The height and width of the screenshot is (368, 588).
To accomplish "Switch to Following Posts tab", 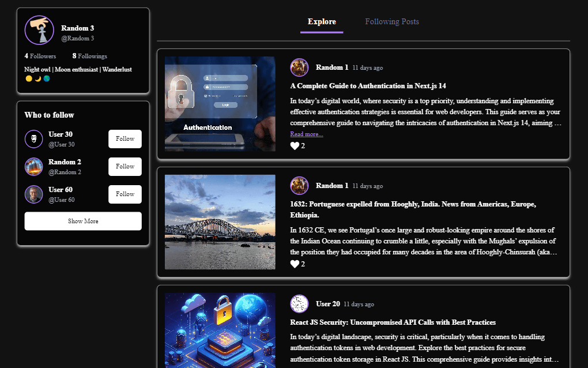I will pos(392,22).
